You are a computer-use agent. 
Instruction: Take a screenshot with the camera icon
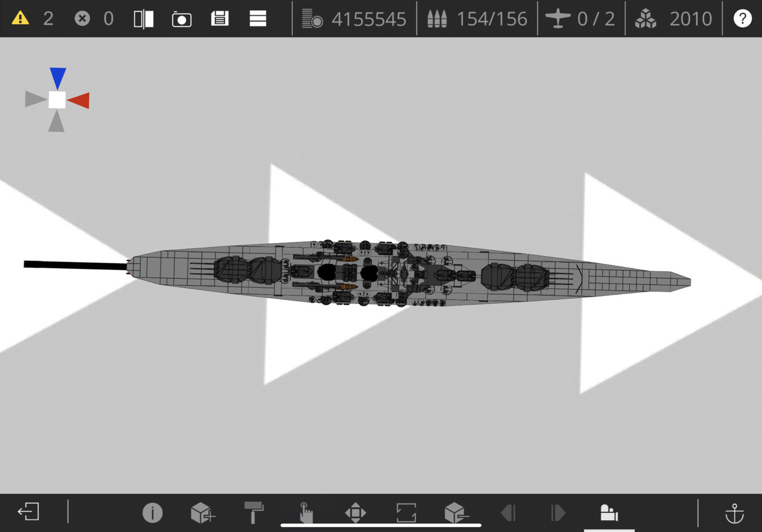[x=182, y=20]
